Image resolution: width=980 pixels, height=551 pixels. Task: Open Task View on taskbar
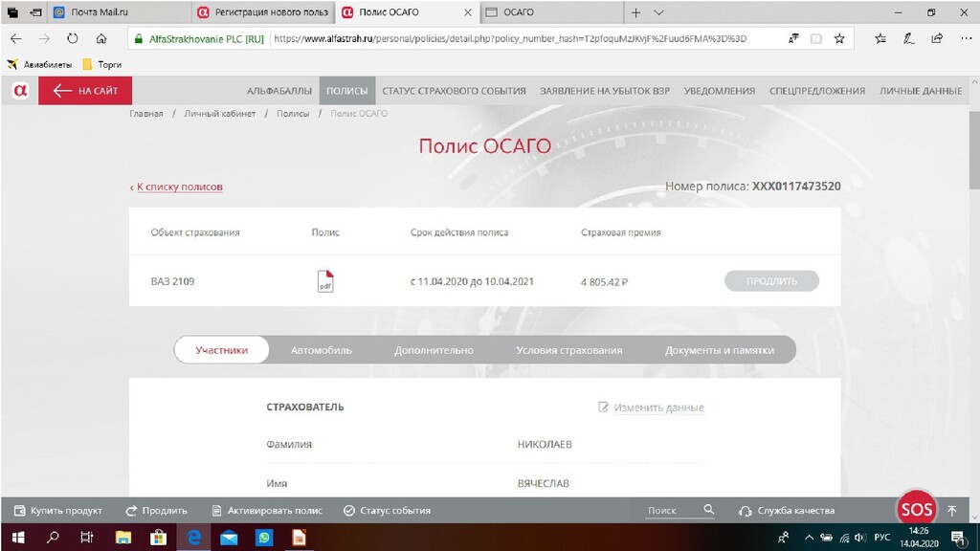87,538
